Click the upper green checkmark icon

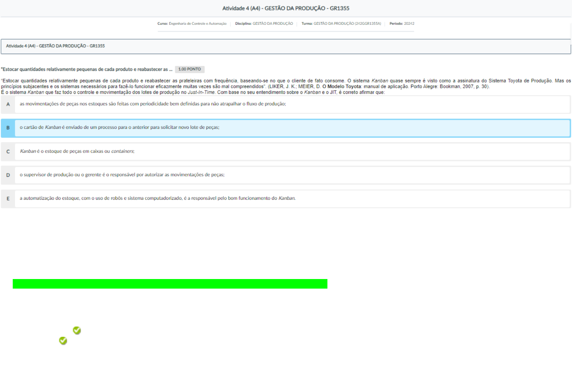pyautogui.click(x=77, y=330)
